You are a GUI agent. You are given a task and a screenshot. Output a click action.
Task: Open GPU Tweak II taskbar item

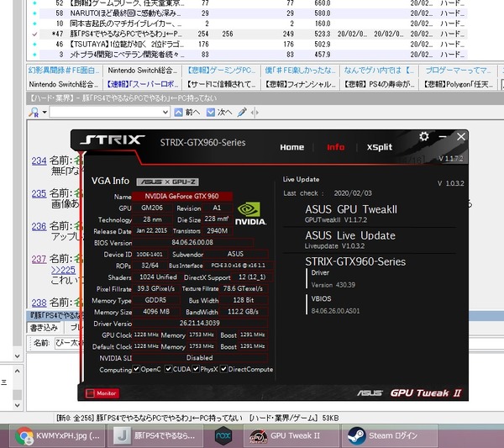[291, 435]
